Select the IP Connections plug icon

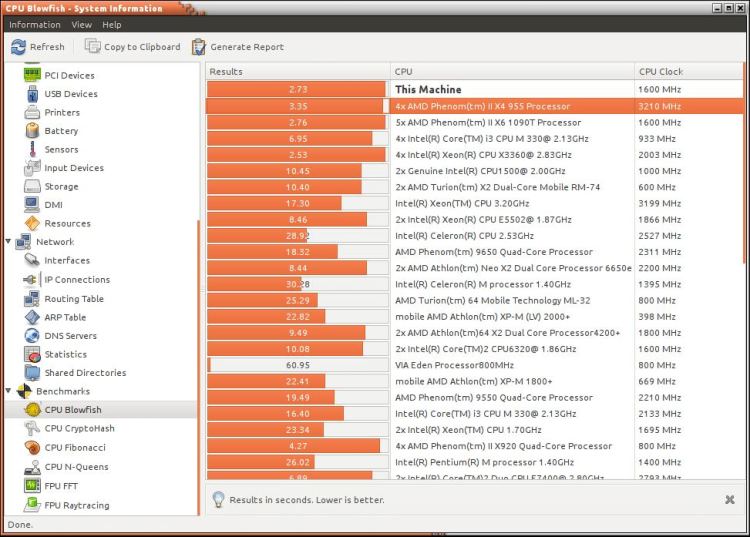tap(31, 279)
